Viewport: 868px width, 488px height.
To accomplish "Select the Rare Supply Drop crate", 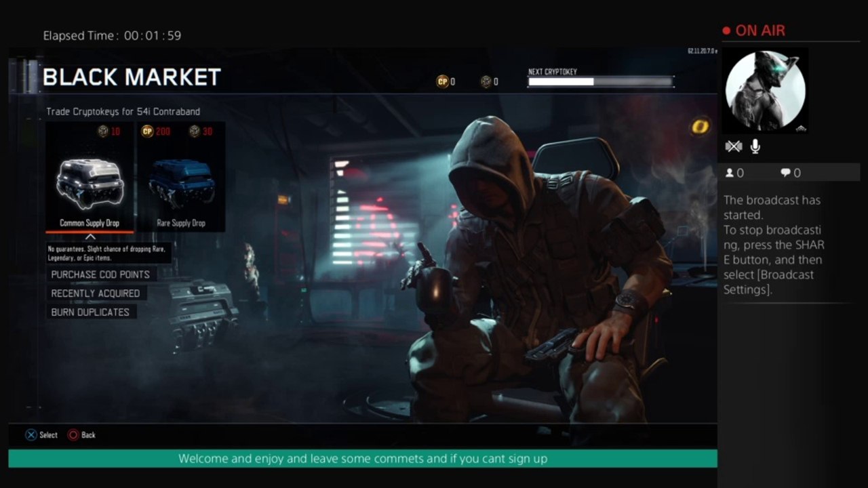I will [181, 177].
